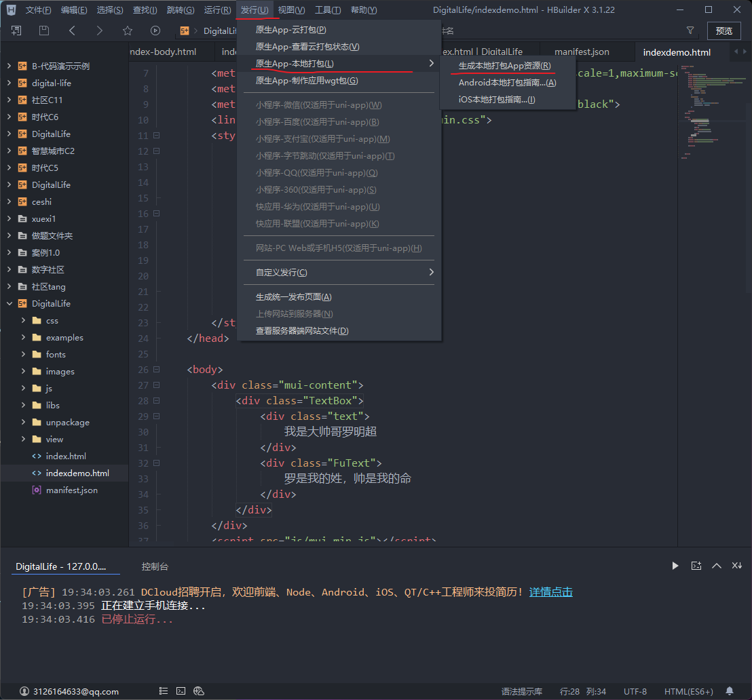
Task: Click the new file toolbar icon
Action: 16,31
